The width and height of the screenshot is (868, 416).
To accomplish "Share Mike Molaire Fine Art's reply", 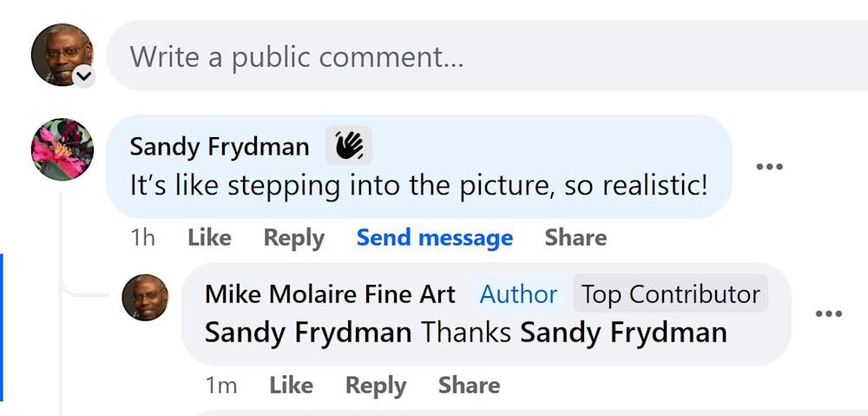I will coord(469,386).
